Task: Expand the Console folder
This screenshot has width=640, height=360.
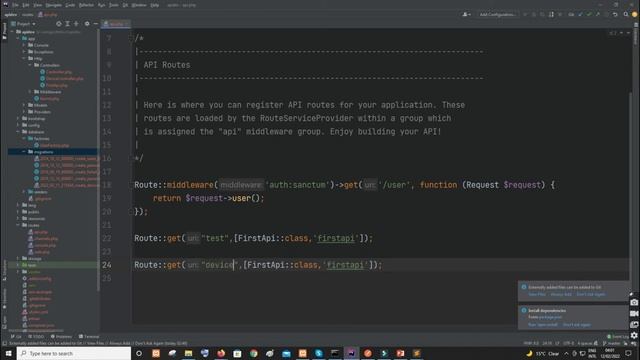Action: (24, 45)
